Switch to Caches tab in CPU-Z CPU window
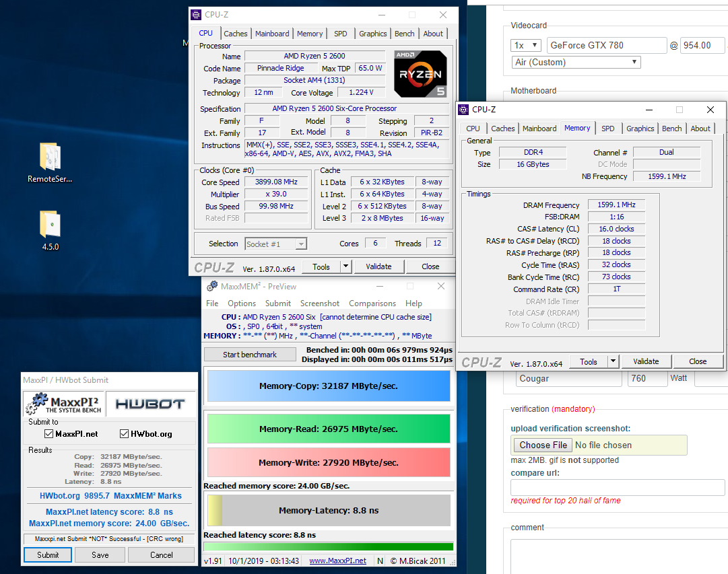This screenshot has width=728, height=574. (236, 34)
